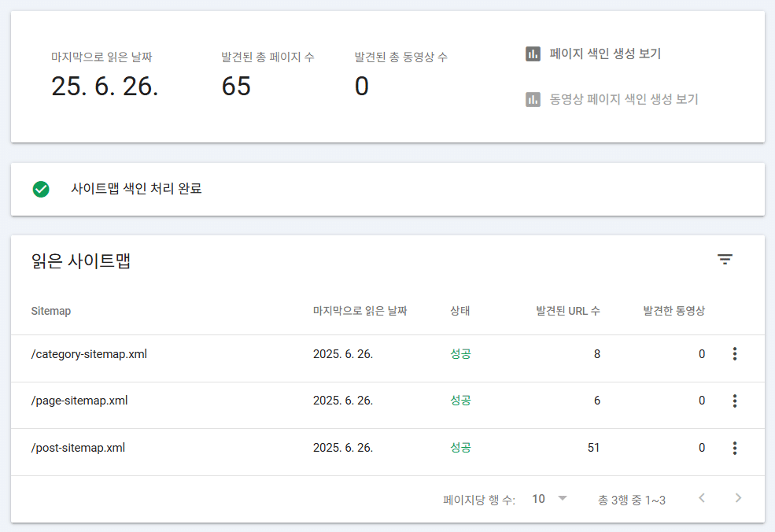Click the 마지막으로 읽은 날짜 column header
775x532 pixels.
[x=360, y=311]
